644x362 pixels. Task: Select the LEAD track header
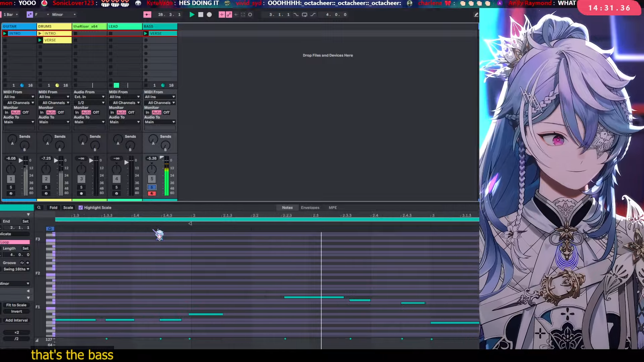(x=125, y=26)
